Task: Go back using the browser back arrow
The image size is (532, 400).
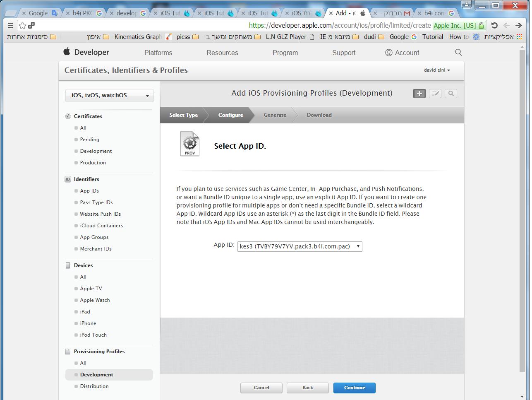Action: (x=506, y=25)
